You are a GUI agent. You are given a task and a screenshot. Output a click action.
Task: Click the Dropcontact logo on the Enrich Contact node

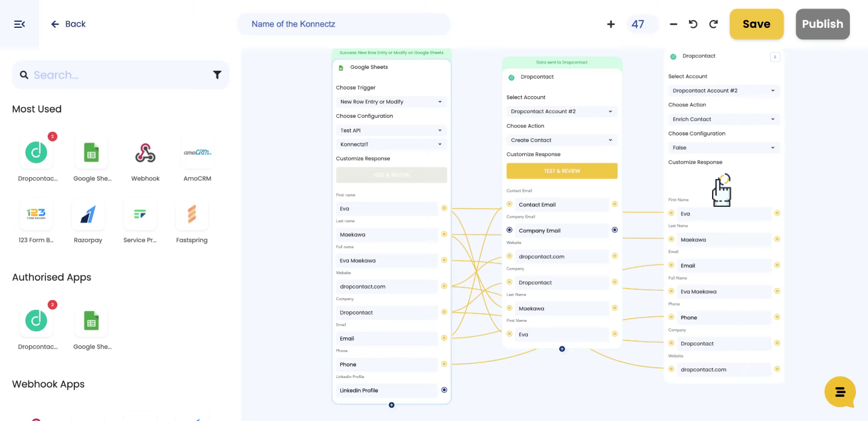coord(673,57)
